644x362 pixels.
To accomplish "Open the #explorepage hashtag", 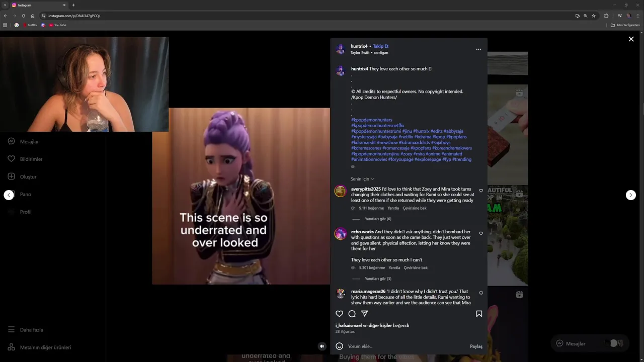I will tap(428, 159).
